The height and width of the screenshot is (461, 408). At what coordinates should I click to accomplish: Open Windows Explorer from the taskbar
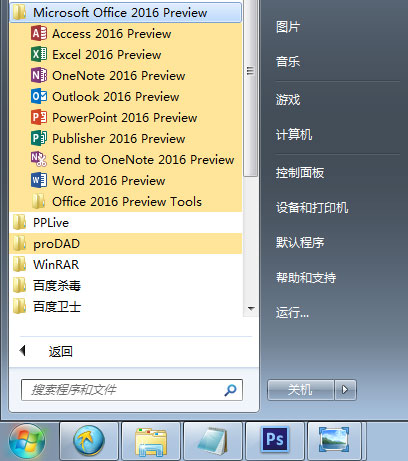[151, 441]
